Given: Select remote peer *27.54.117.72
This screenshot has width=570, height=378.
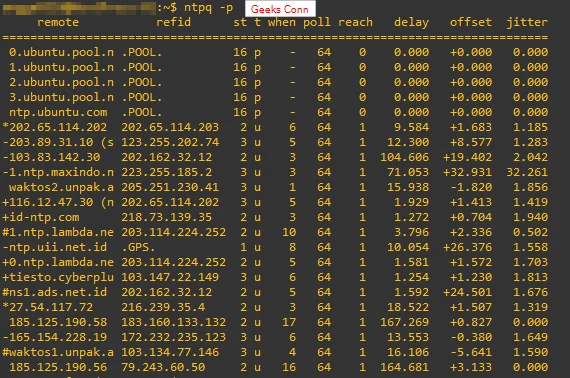Looking at the screenshot, I should tap(48, 307).
